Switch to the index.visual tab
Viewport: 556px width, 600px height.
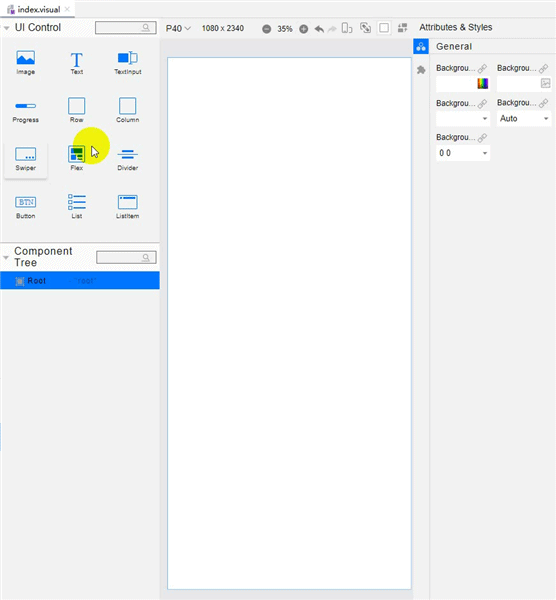pyautogui.click(x=38, y=10)
